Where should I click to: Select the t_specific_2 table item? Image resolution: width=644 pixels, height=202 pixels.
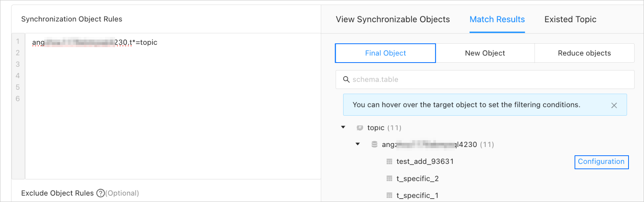[x=417, y=179]
